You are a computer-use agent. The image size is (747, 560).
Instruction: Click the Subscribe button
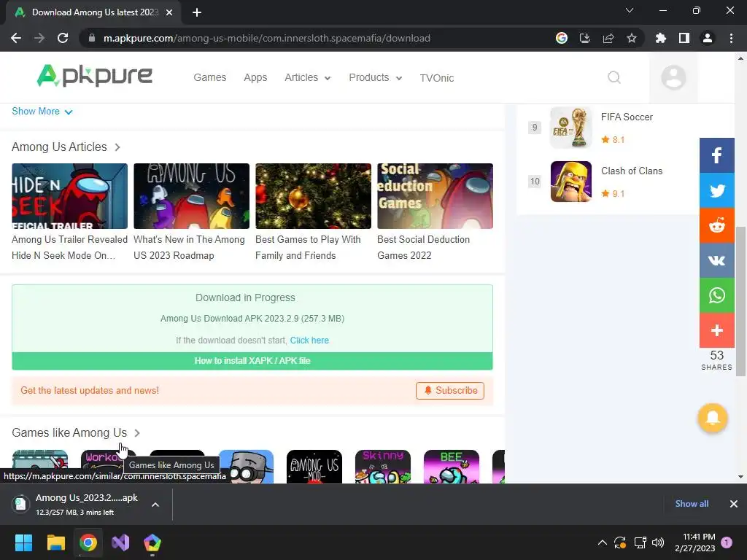pyautogui.click(x=449, y=391)
